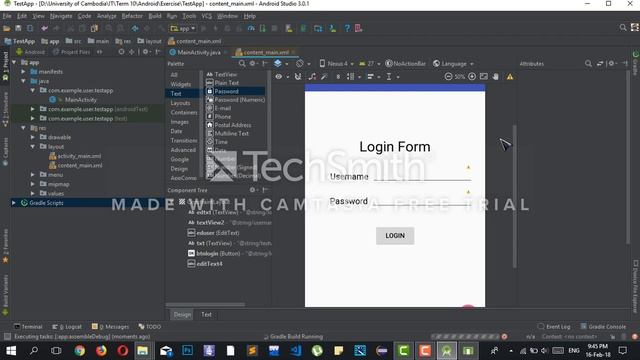The image size is (640, 360).
Task: Open the Logcat tool window
Action: click(x=67, y=327)
